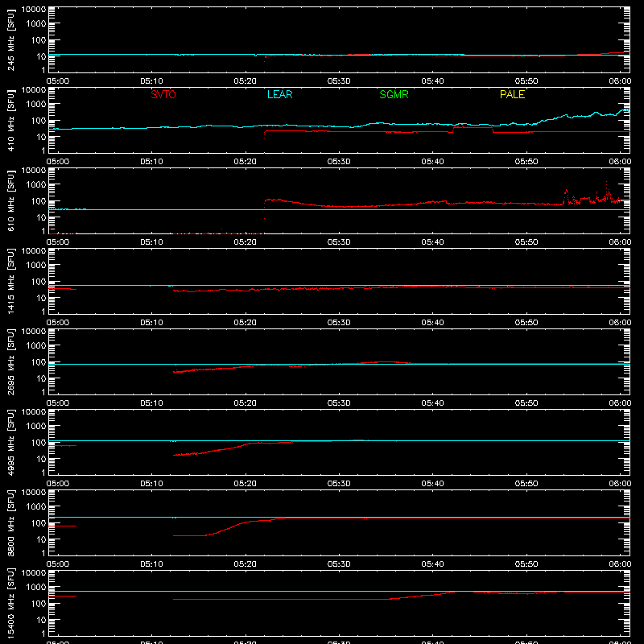
Task: Select the 2695 MHz [SFU] axis title
Action: [x=10, y=361]
